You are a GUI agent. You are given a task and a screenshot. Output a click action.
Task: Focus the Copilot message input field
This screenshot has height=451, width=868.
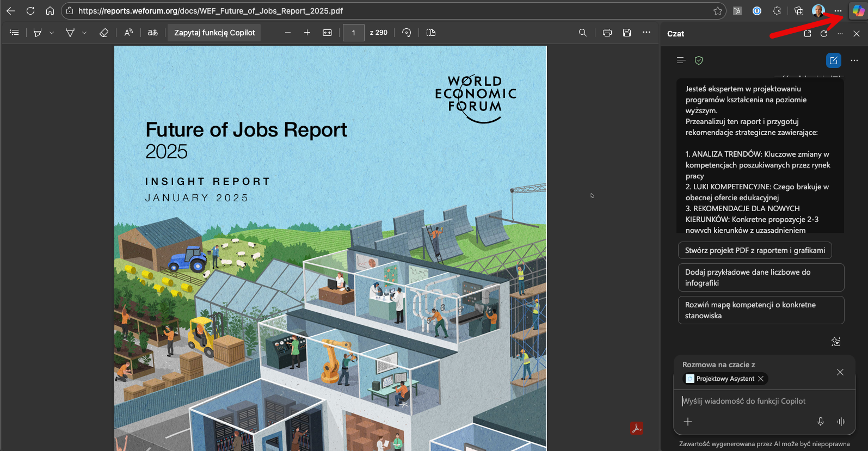point(762,401)
